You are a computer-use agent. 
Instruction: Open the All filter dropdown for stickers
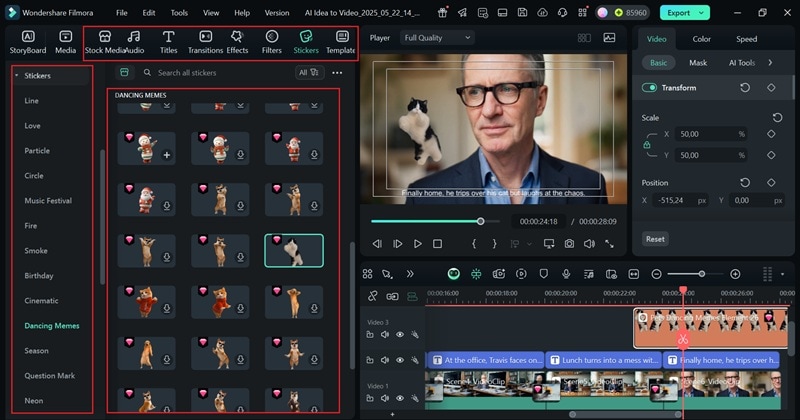pyautogui.click(x=309, y=72)
